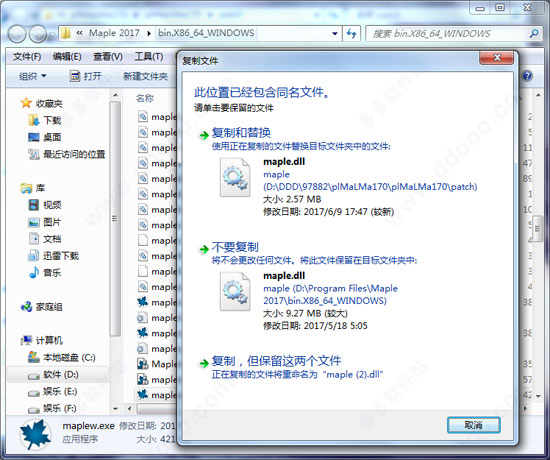Click bin.X86_64_WINDOWS breadcrumb segment
This screenshot has height=460, width=550.
coord(206,33)
